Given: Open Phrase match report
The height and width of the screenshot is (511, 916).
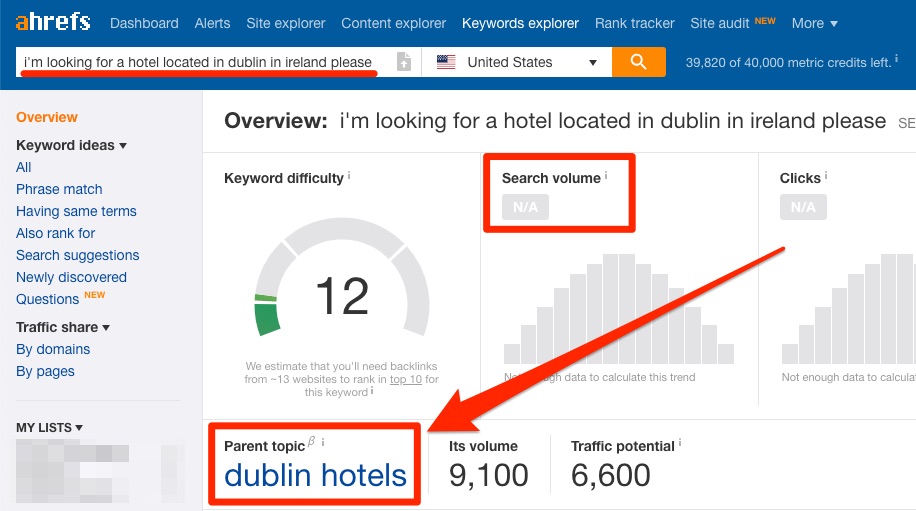Looking at the screenshot, I should coord(59,189).
